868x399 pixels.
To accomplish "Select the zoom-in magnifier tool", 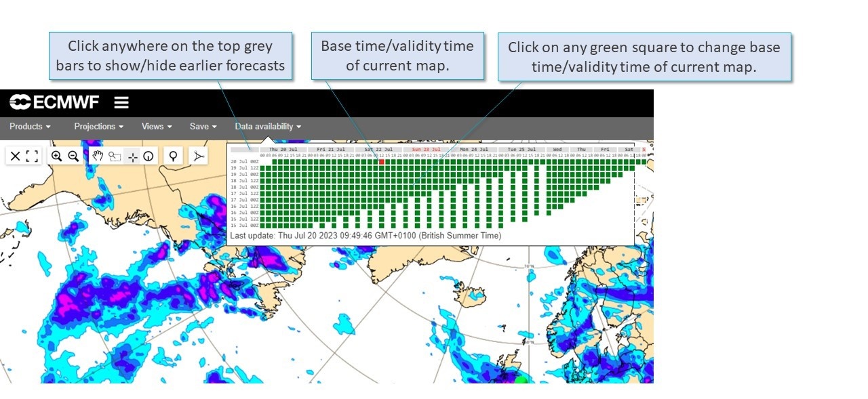I will [57, 156].
